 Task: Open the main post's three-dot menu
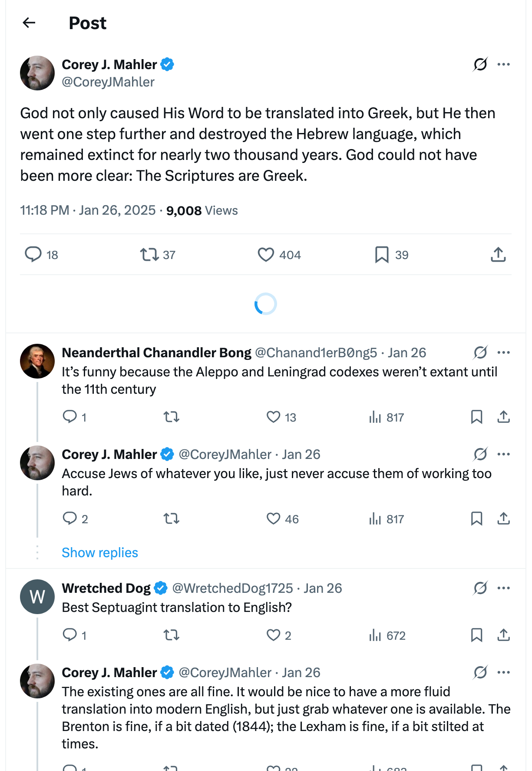[503, 64]
